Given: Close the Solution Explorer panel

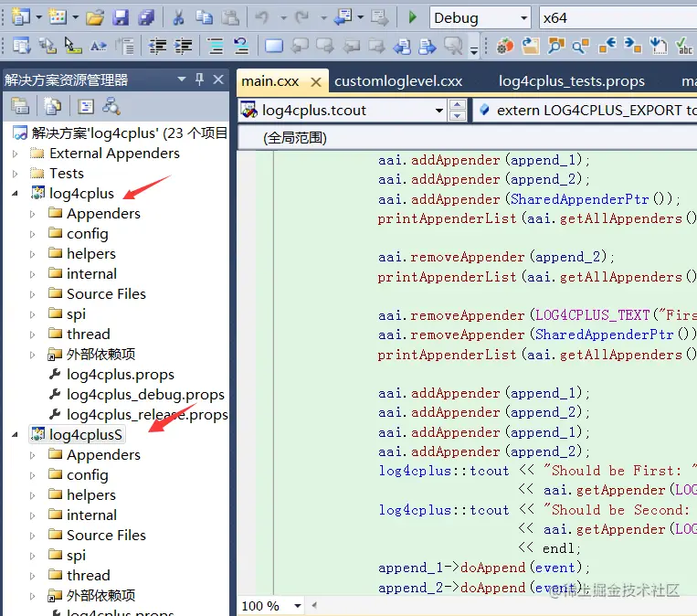Looking at the screenshot, I should pos(218,80).
